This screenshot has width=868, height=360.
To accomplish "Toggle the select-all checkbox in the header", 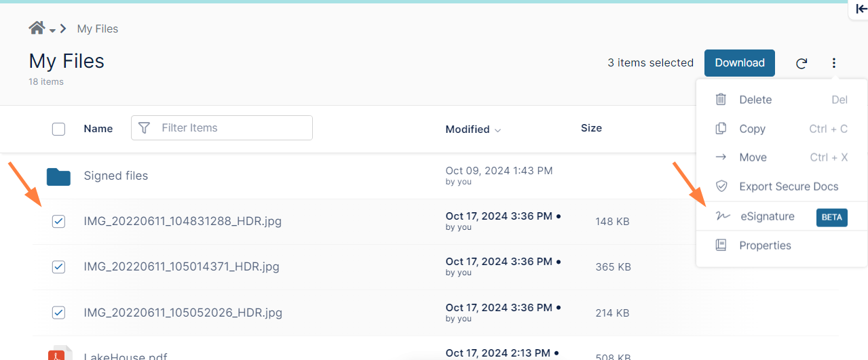I will click(58, 129).
